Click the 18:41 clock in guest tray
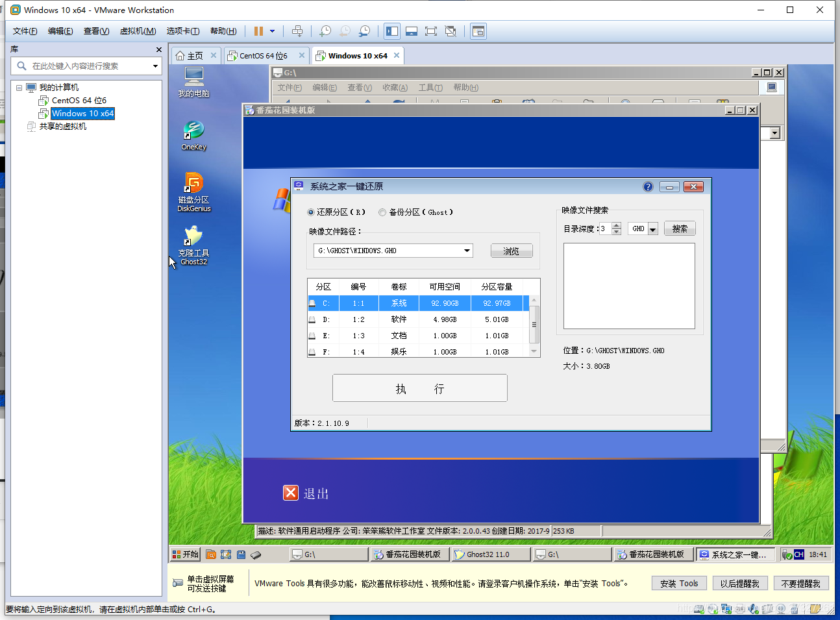The image size is (840, 620). (x=818, y=554)
